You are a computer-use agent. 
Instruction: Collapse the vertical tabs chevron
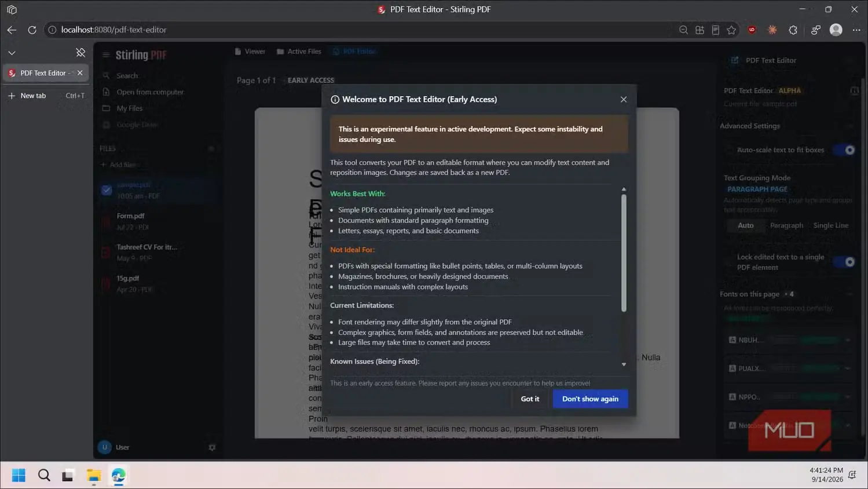coord(12,53)
